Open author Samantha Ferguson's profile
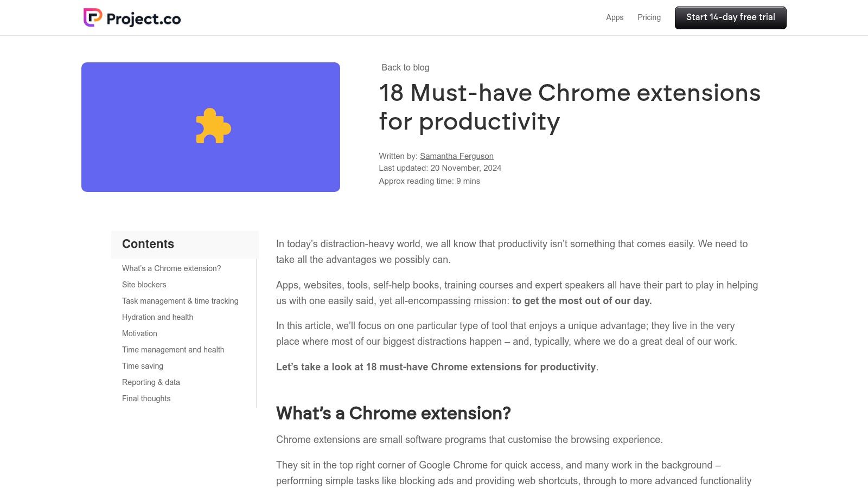 click(457, 156)
